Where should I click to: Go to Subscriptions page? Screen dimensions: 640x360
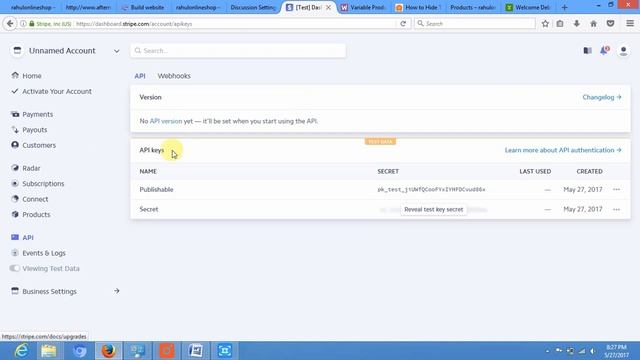pos(43,184)
